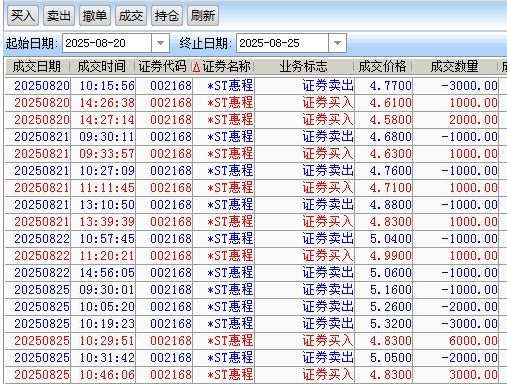This screenshot has width=507, height=385.
Task: Click the 刷新 (Refresh) button
Action: 203,16
